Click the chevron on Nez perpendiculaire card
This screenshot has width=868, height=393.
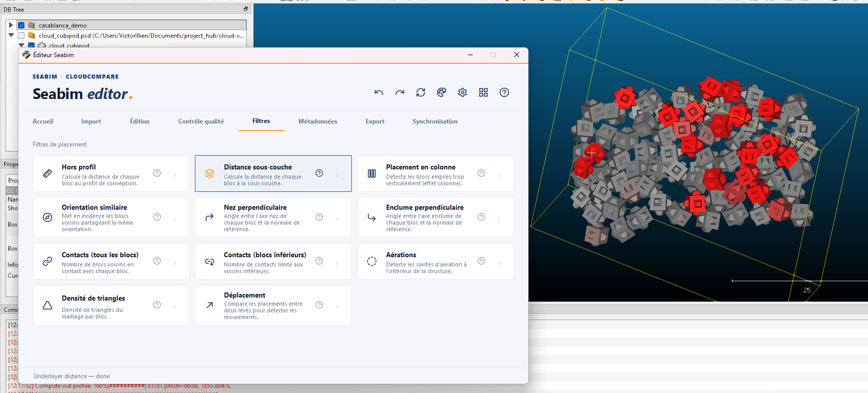(337, 219)
